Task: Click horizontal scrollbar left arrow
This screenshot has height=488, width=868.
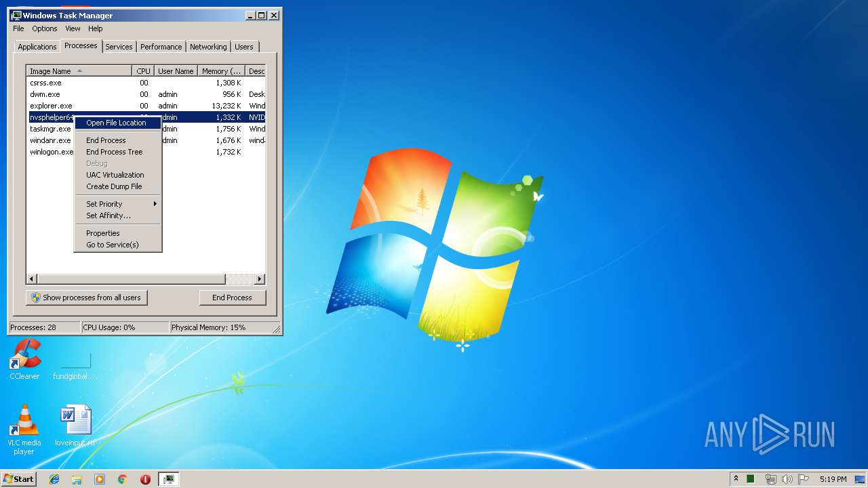Action: click(32, 279)
